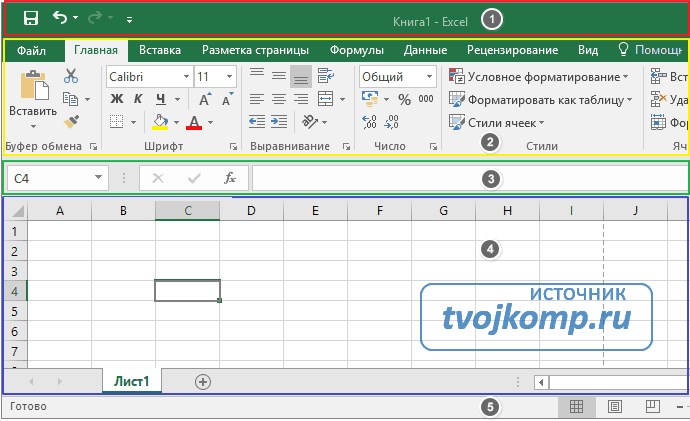The width and height of the screenshot is (690, 421).
Task: Open the Разметка страницы tab
Action: (255, 50)
